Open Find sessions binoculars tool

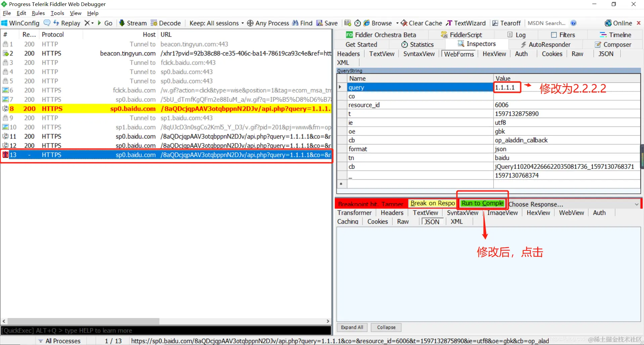[x=302, y=23]
